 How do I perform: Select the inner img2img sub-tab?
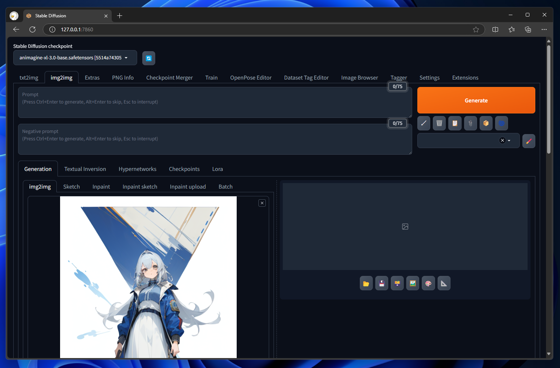40,187
